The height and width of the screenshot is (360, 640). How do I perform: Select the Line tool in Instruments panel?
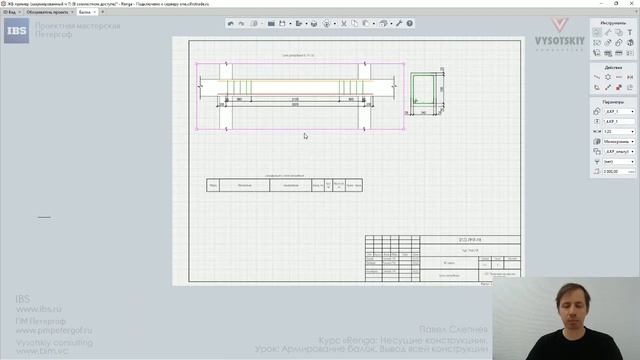608,32
